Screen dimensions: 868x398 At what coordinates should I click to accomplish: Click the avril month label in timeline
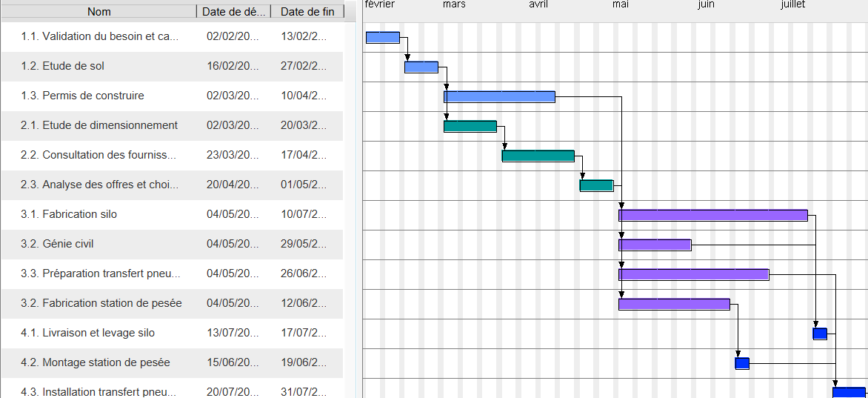pyautogui.click(x=538, y=4)
